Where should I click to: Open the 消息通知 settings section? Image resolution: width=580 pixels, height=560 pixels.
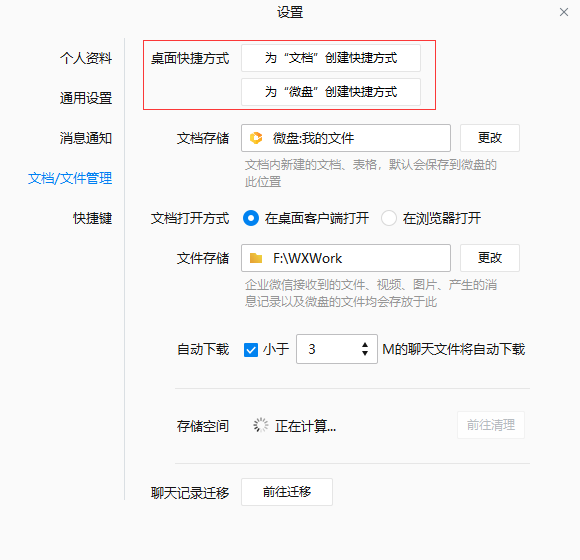point(86,138)
